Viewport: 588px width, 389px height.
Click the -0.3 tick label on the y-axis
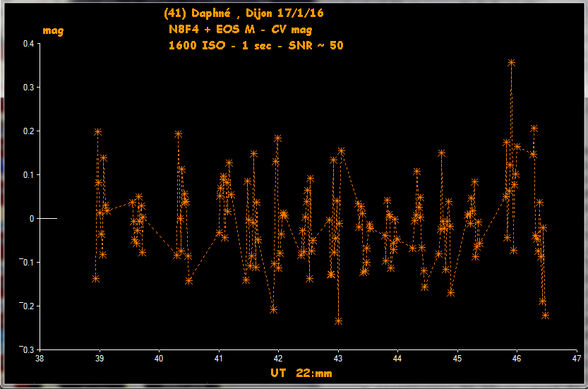point(26,350)
